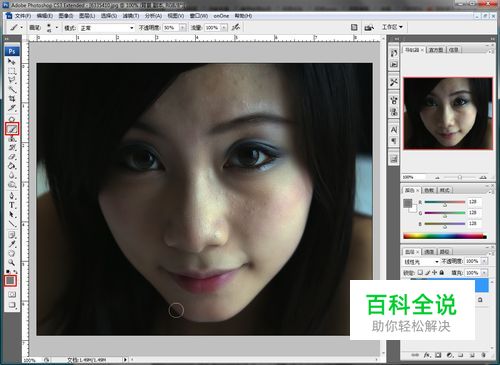Viewport: 500px width, 365px height.
Task: Switch to the 通道 channels tab
Action: point(429,252)
